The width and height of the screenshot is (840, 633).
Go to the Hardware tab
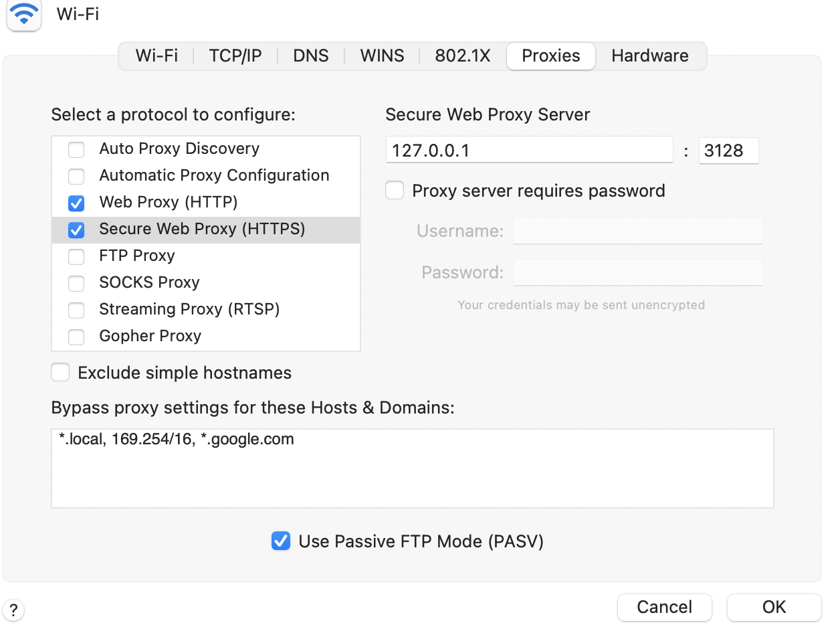coord(650,56)
